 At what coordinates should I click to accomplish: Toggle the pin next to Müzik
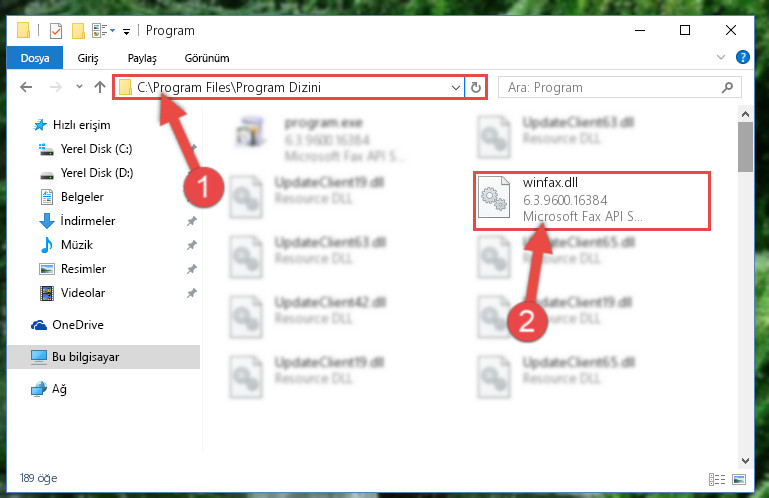(x=192, y=245)
